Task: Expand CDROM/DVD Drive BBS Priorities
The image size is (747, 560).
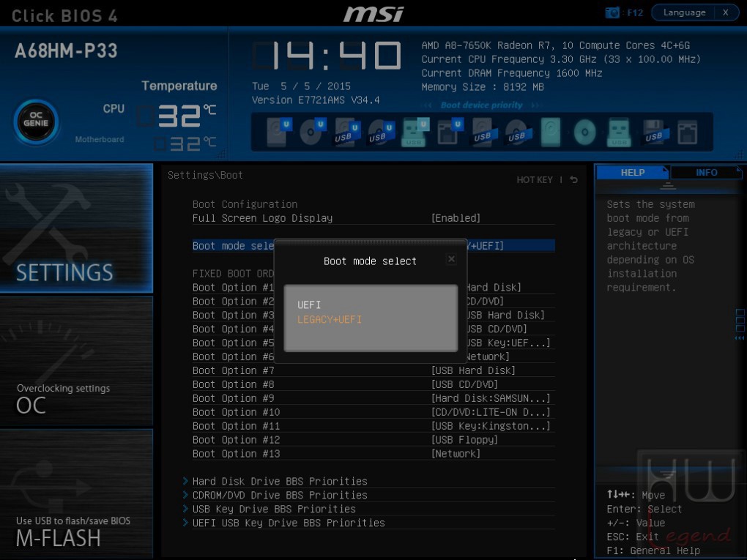Action: [280, 495]
